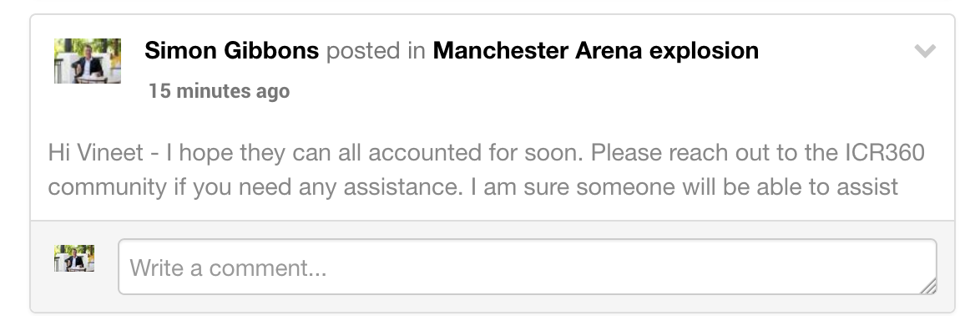The height and width of the screenshot is (316, 980).
Task: Open the post options chevron menu
Action: tap(924, 51)
